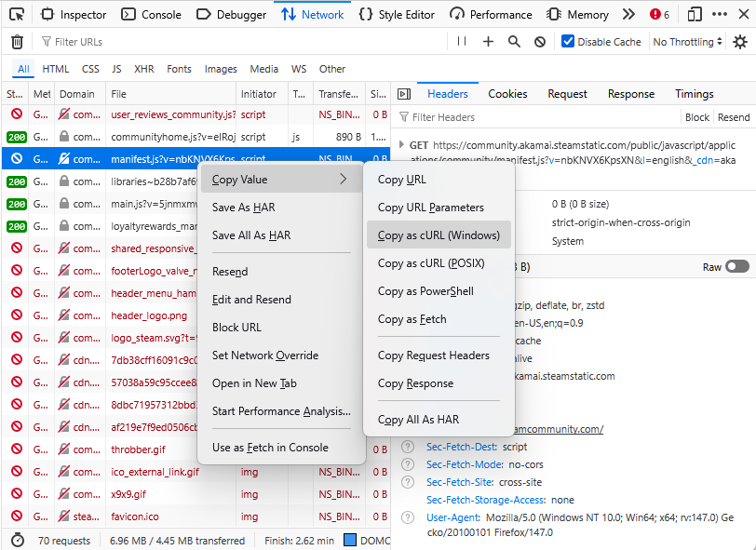Open the No Throttling dropdown

point(687,42)
